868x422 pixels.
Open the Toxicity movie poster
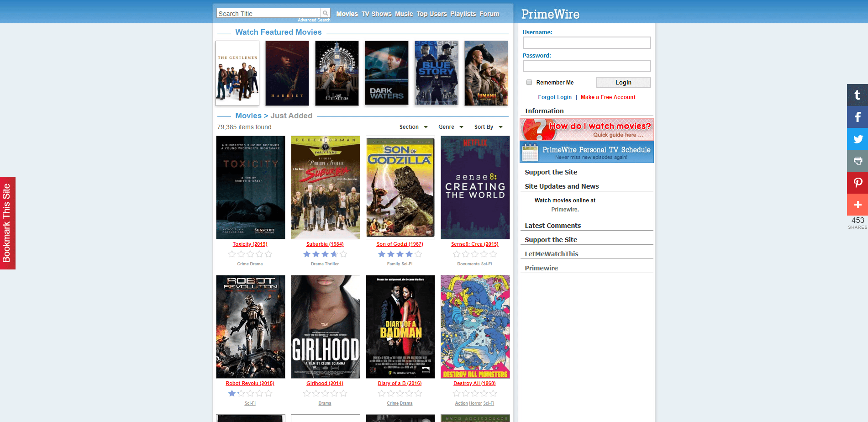pyautogui.click(x=251, y=187)
